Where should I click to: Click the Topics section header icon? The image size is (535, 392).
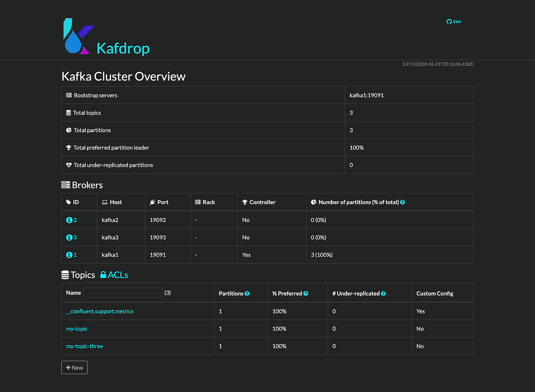(x=66, y=275)
